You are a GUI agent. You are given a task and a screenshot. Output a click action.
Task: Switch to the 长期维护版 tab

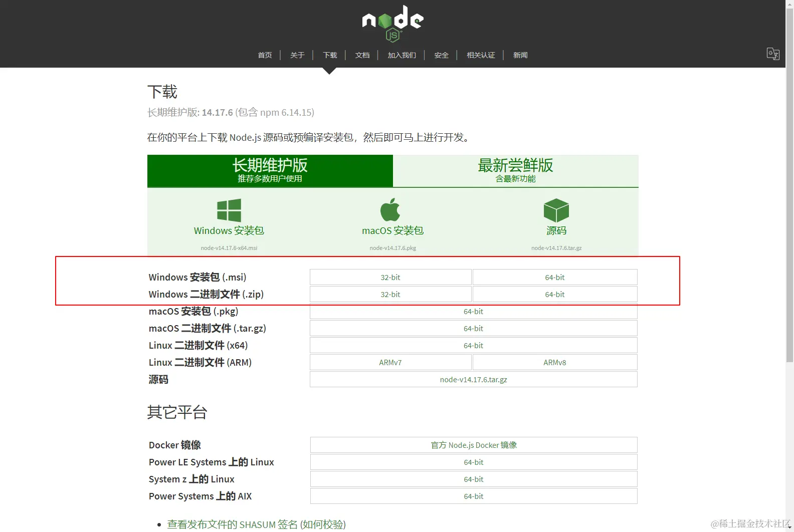point(270,171)
